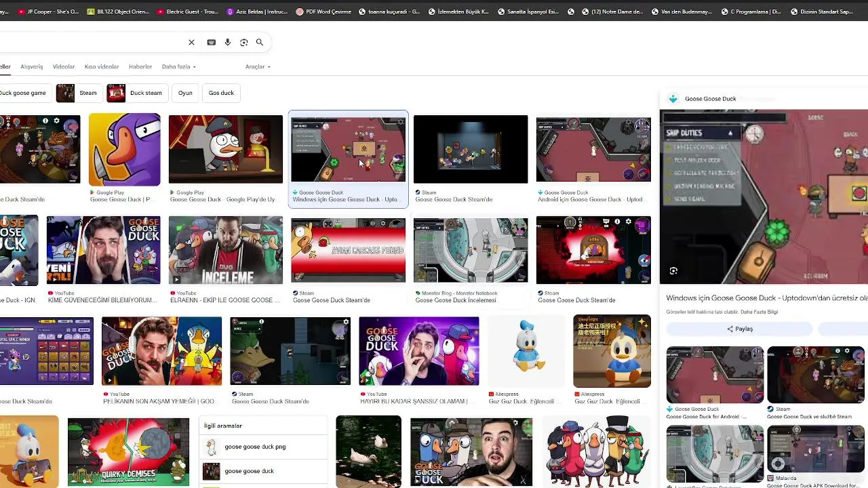Viewport: 868px width, 488px height.
Task: Open the dark Steam'de screenshot in top row
Action: click(x=471, y=149)
